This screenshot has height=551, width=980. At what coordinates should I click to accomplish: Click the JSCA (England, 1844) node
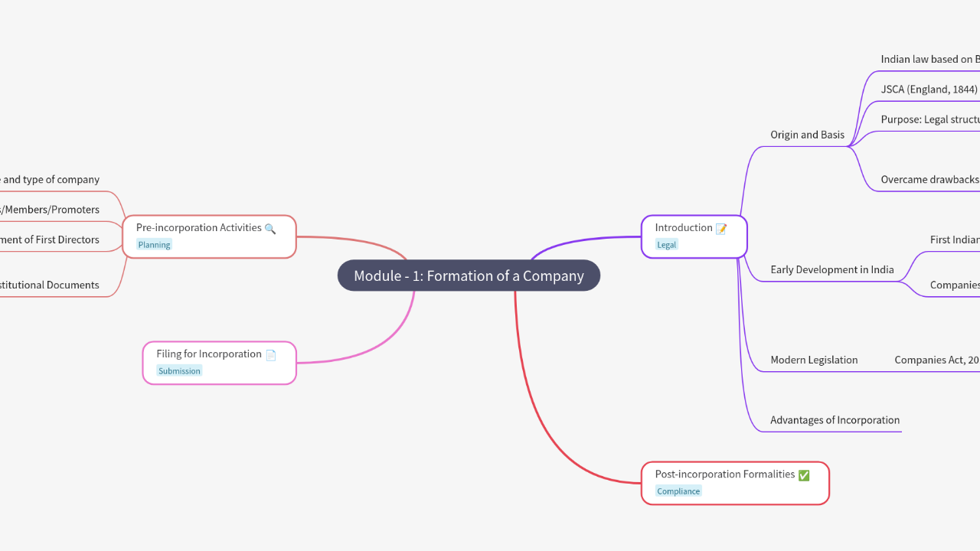click(929, 89)
